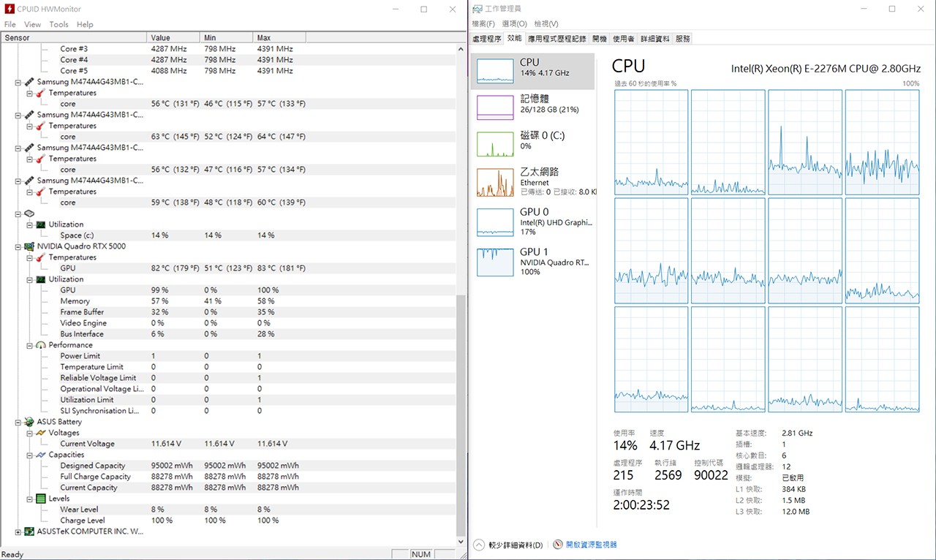Screen dimensions: 936x560
Task: Click the NVIDIA Quadro RTX 5000 card icon
Action: [x=29, y=246]
